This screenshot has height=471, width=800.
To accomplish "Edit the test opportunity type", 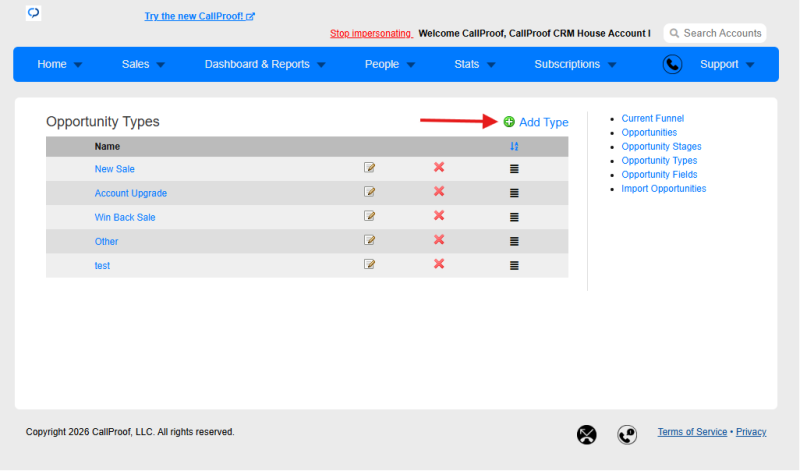I will [x=369, y=264].
